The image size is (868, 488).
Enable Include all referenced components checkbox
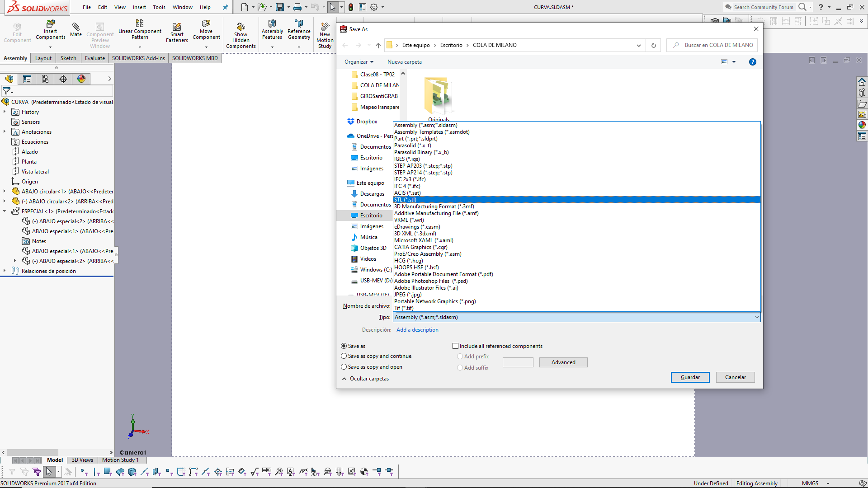pyautogui.click(x=456, y=346)
